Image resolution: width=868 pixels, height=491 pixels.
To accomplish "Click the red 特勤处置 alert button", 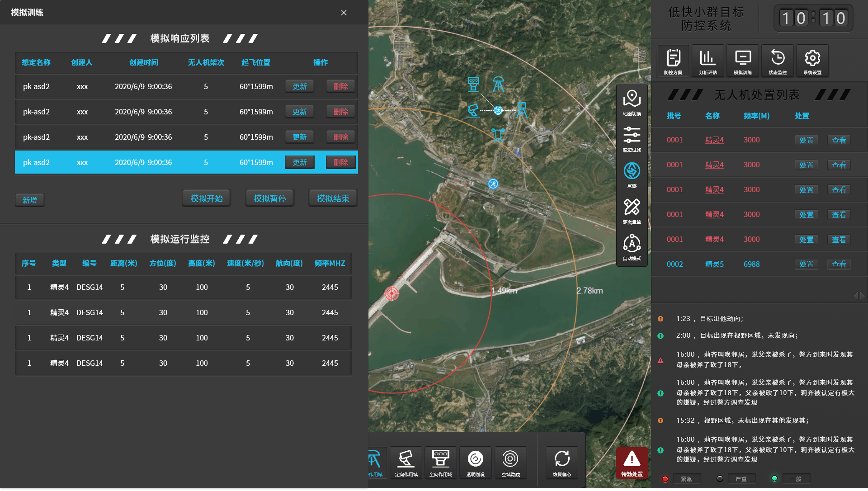I will pos(632,463).
